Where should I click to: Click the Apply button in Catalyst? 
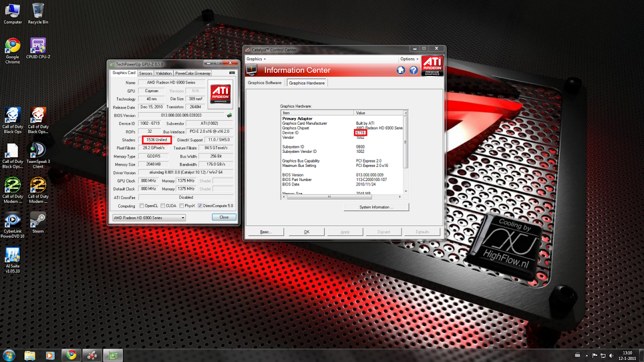[x=345, y=232]
